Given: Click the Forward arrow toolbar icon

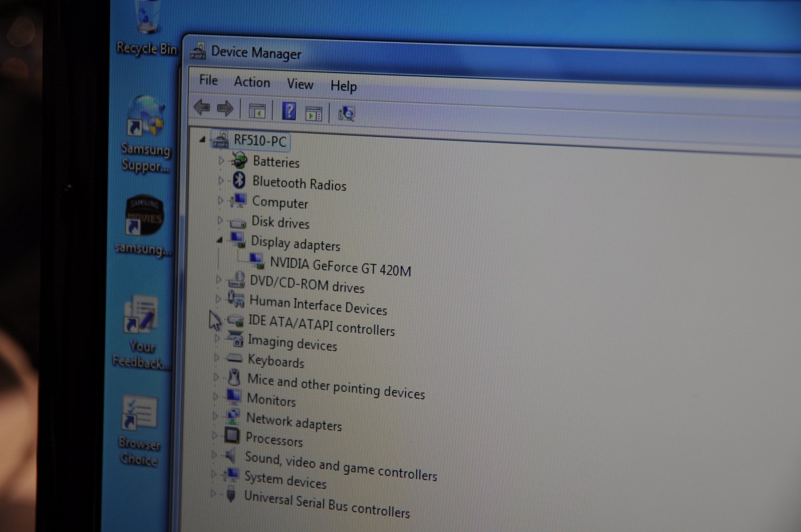Looking at the screenshot, I should (x=225, y=109).
